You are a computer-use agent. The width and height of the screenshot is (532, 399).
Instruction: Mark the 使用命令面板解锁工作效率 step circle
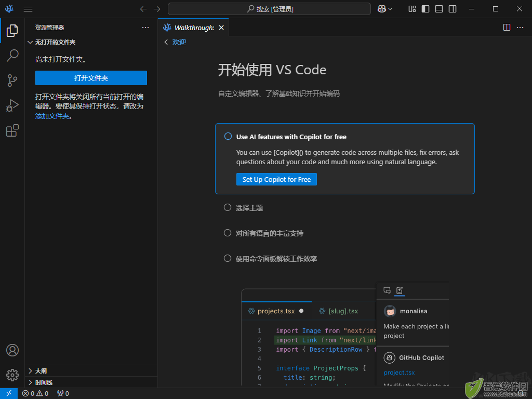click(228, 258)
